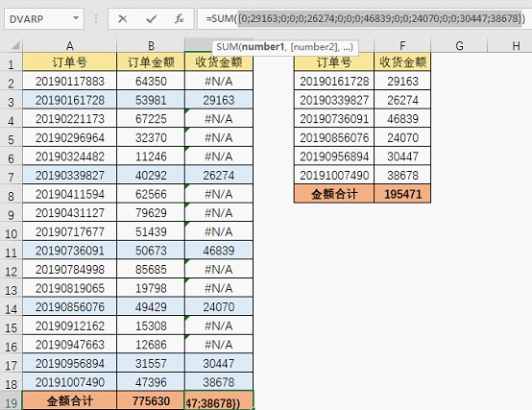Select cell 30447 in column C
This screenshot has width=532, height=410.
coord(219,363)
